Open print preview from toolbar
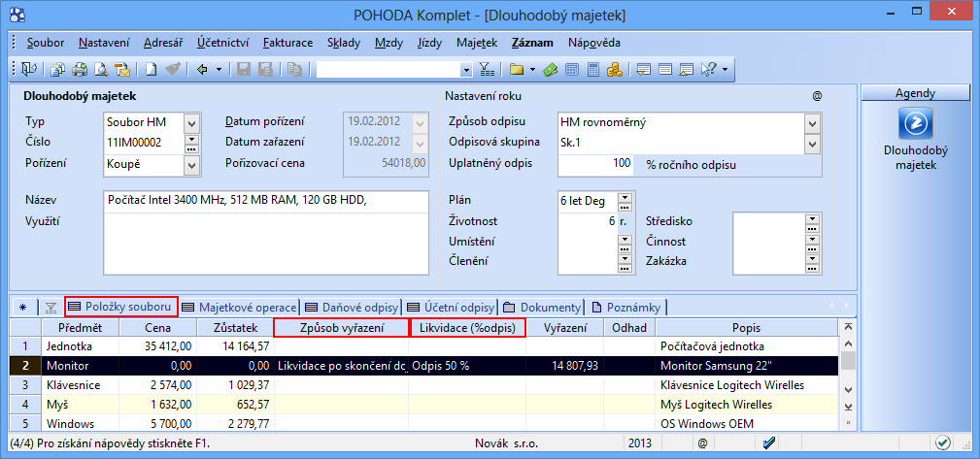Image resolution: width=980 pixels, height=459 pixels. click(x=101, y=69)
